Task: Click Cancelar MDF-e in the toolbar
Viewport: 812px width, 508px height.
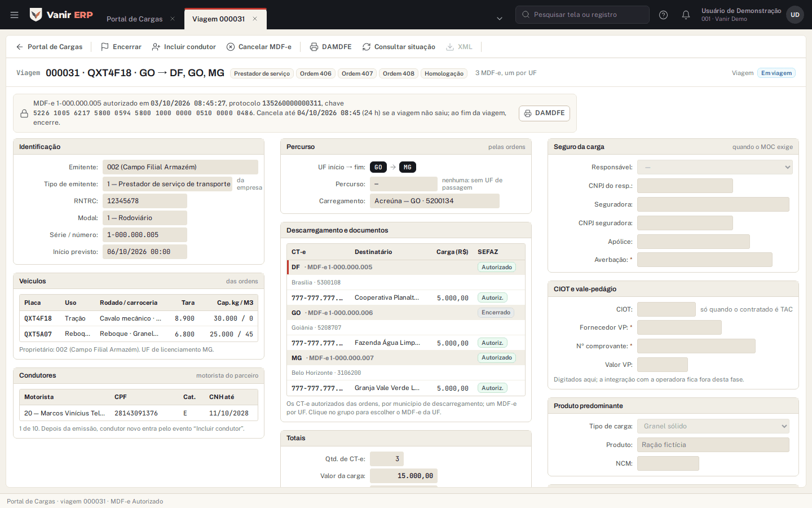Action: point(259,47)
